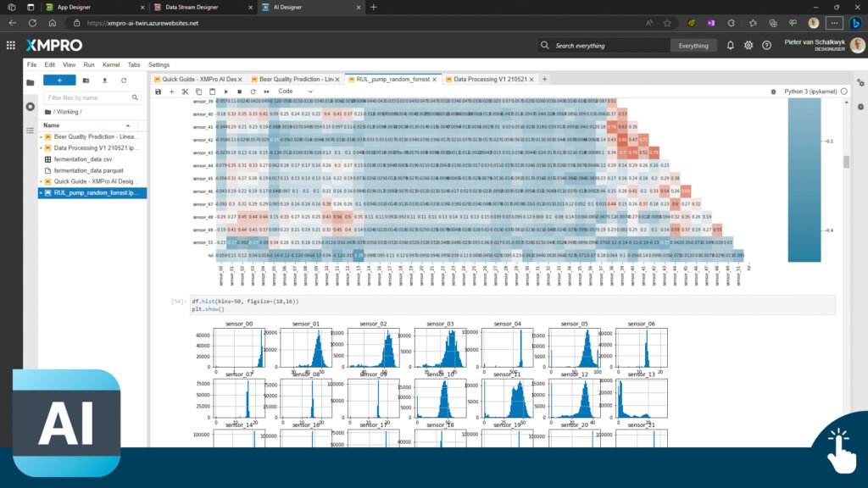Toggle the running kernels sidebar panel

pyautogui.click(x=31, y=107)
